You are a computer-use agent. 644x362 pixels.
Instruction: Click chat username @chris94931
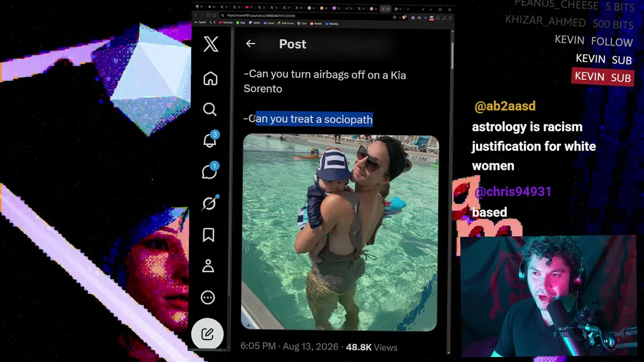pos(513,192)
